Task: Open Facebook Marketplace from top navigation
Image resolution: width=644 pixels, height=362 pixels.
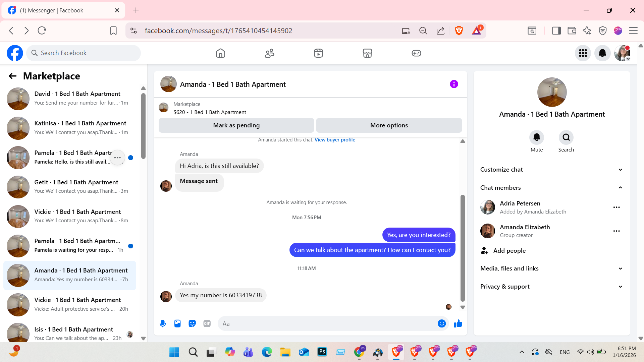Action: coord(367,53)
